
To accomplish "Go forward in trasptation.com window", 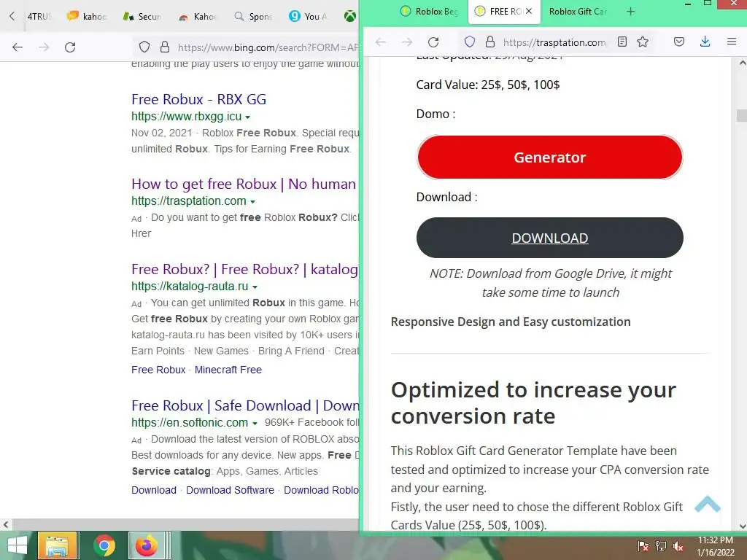I will (407, 42).
